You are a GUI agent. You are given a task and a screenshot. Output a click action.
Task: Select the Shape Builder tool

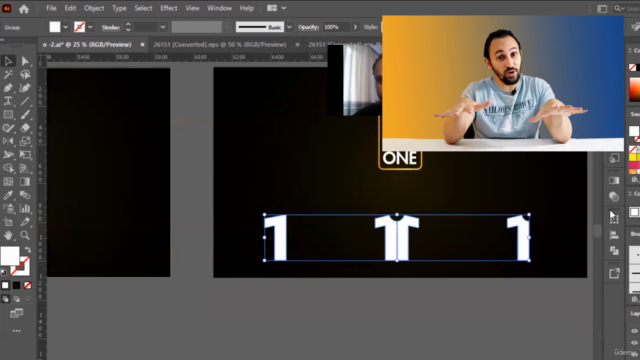click(x=8, y=168)
